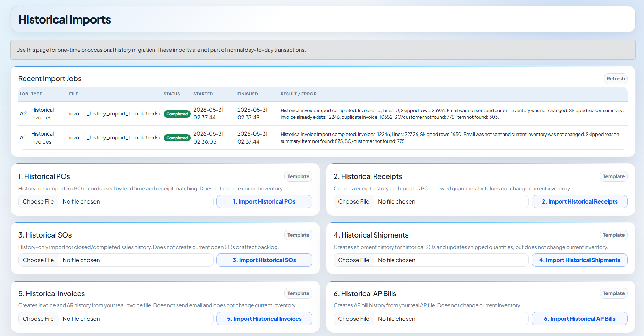Click the TYPE column header

tap(36, 94)
